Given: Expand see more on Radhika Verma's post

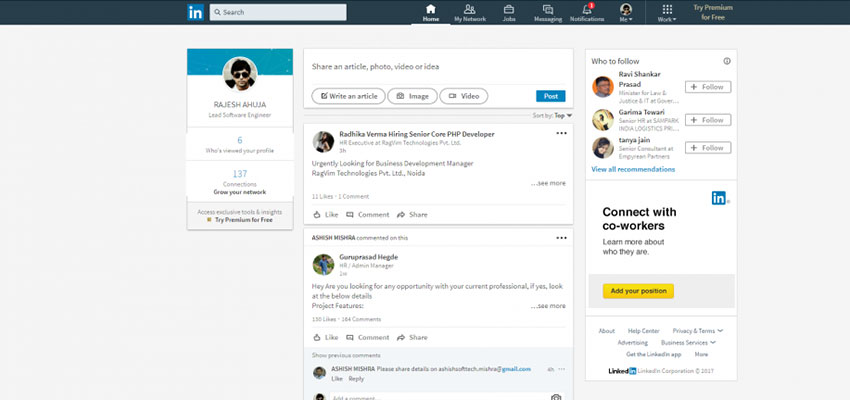Looking at the screenshot, I should [549, 183].
